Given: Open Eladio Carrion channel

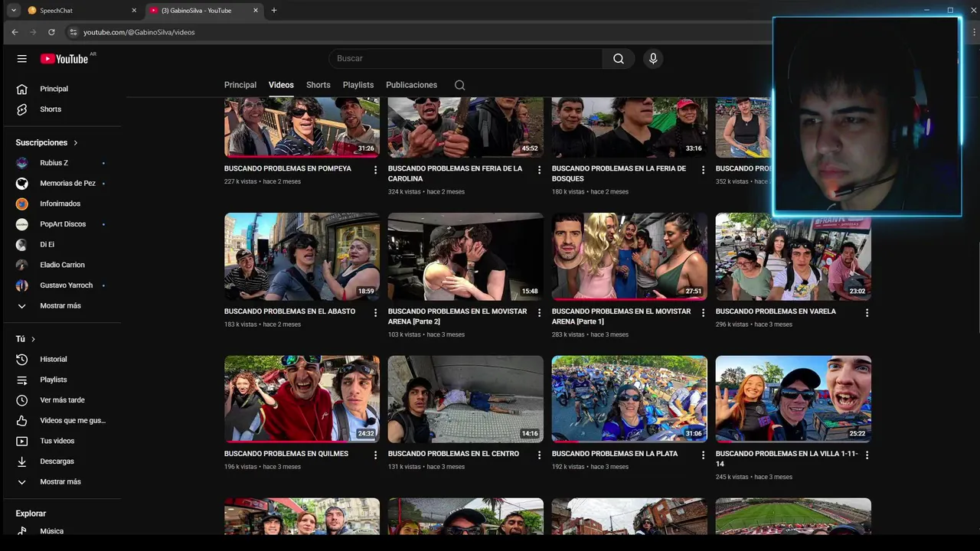Looking at the screenshot, I should (62, 265).
